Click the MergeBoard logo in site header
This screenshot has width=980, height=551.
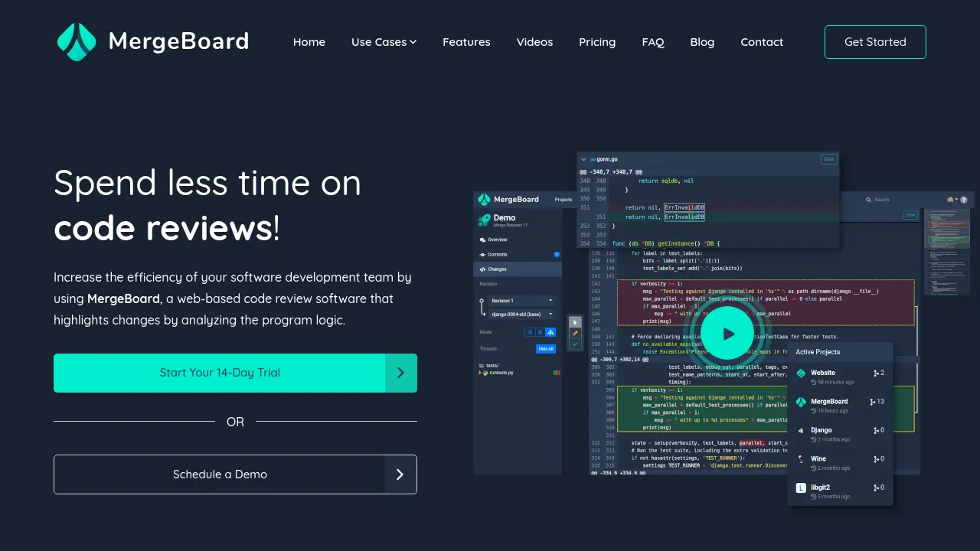(77, 42)
